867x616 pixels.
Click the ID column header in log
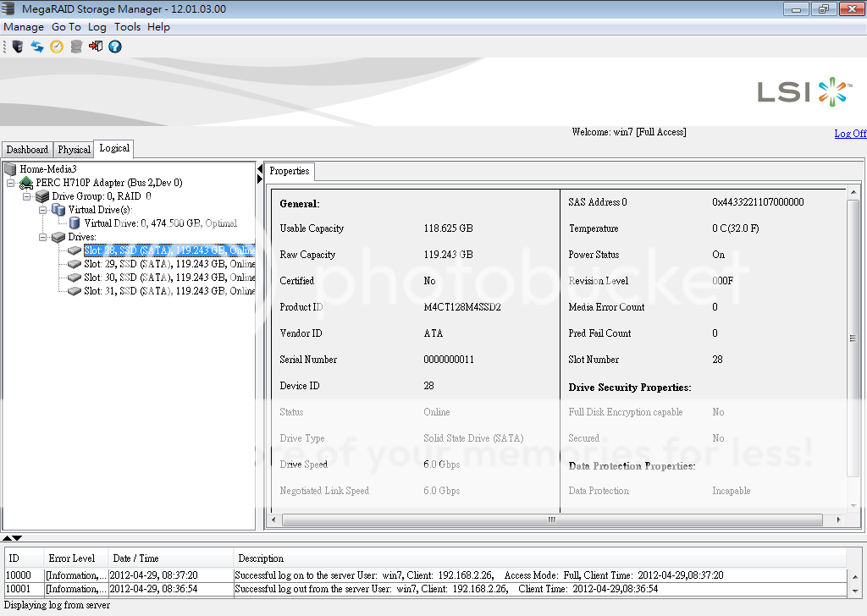[x=25, y=558]
